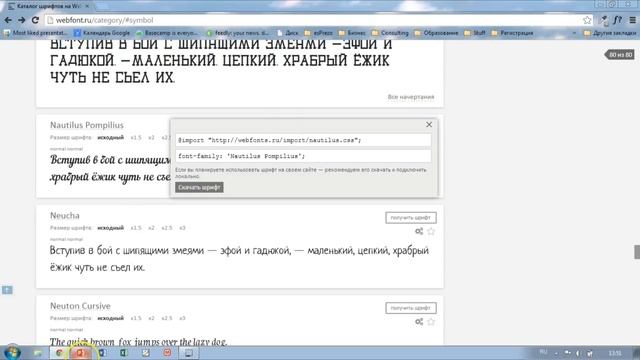The image size is (640, 360).
Task: Add Neuton Cursive to favorites with star
Action: 431,322
